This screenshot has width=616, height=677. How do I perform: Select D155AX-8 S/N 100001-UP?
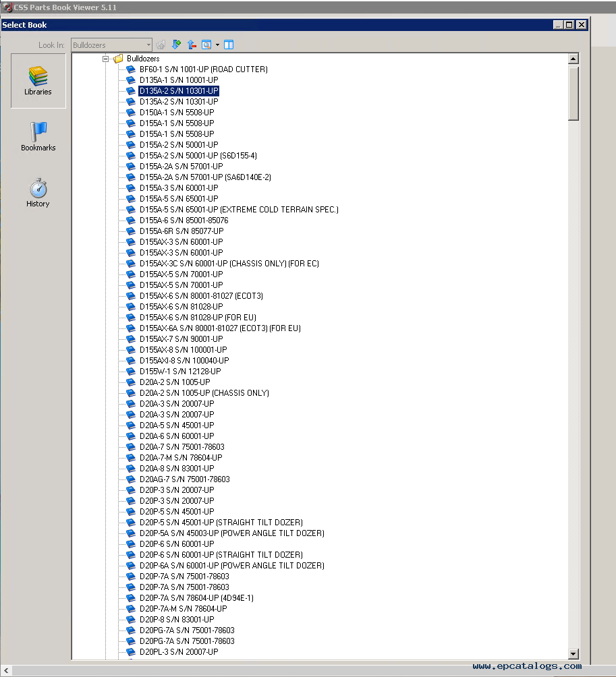click(x=183, y=350)
